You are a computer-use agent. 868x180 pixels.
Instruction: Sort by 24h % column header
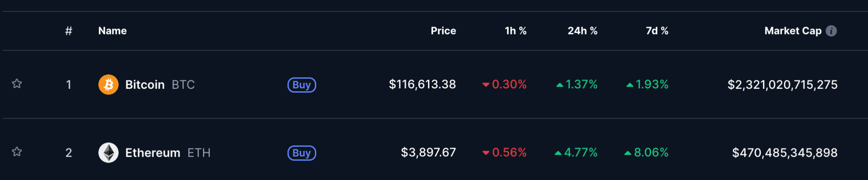[582, 31]
